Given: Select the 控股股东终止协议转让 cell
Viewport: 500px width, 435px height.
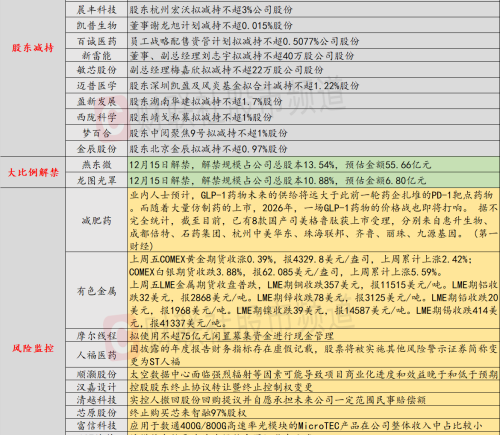Looking at the screenshot, I should point(314,387).
